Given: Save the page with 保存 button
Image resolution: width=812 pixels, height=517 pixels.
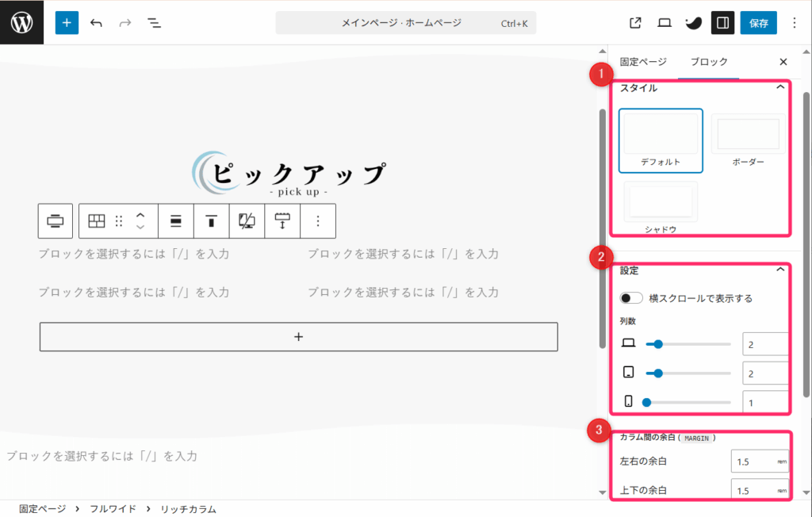Looking at the screenshot, I should [x=759, y=23].
